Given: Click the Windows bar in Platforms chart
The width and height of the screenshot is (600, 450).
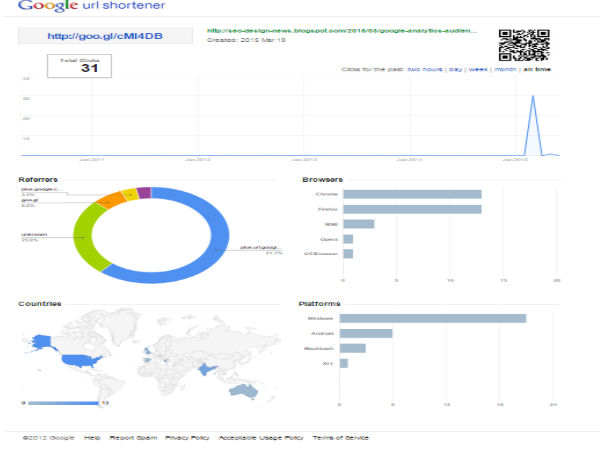Looking at the screenshot, I should pos(433,318).
